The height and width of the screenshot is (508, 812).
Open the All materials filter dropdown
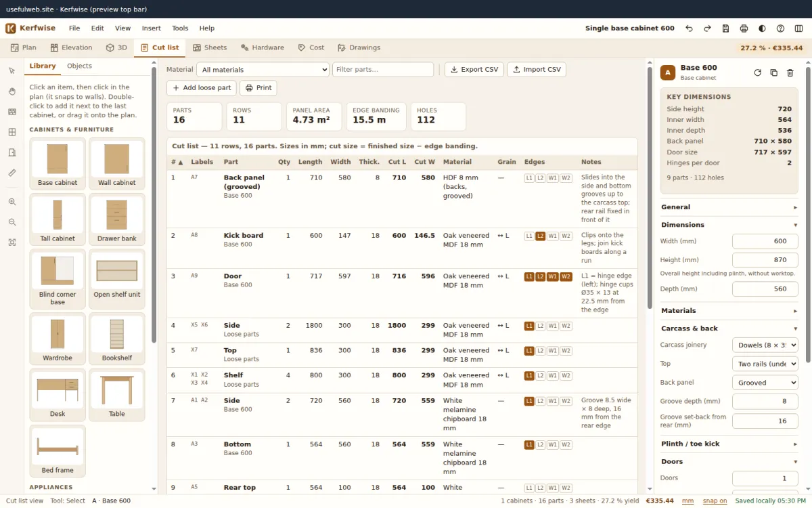(x=263, y=70)
